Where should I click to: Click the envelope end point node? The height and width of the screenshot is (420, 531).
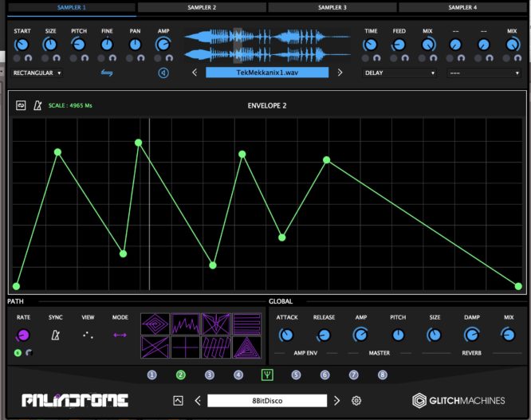pos(518,286)
